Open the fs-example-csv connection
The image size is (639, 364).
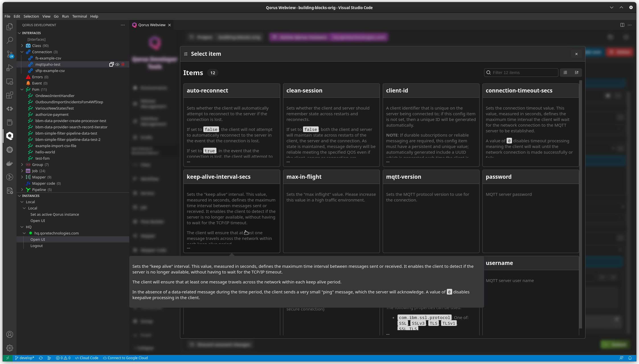tap(48, 58)
